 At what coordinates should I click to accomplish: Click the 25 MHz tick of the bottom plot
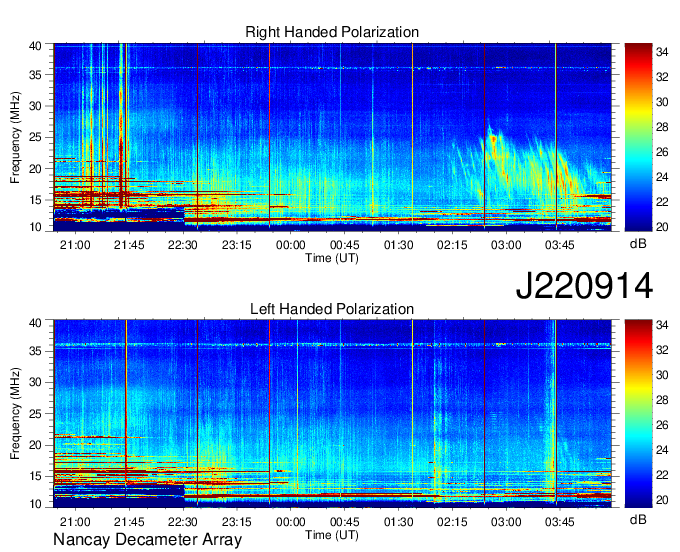coord(35,414)
